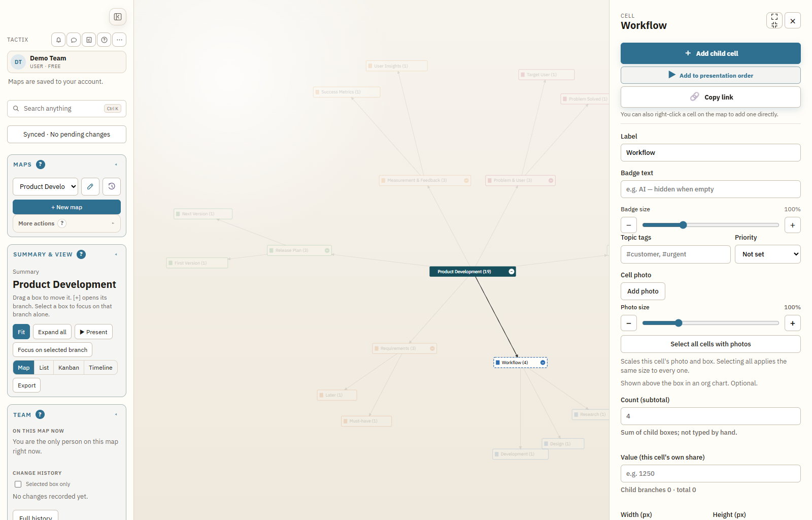Viewport: 812px width, 520px height.
Task: Decrease photo size with minus button
Action: click(629, 323)
